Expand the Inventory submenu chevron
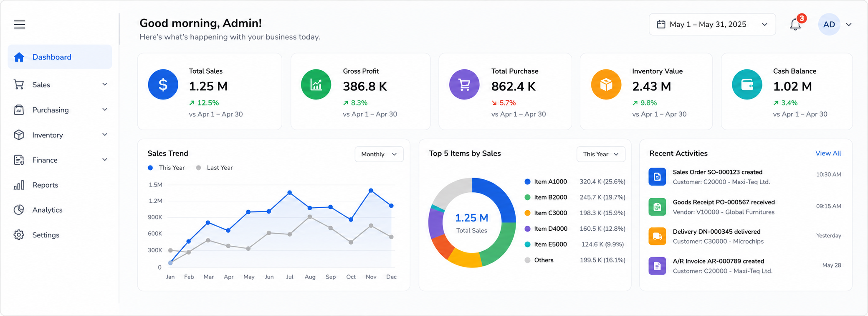 105,135
